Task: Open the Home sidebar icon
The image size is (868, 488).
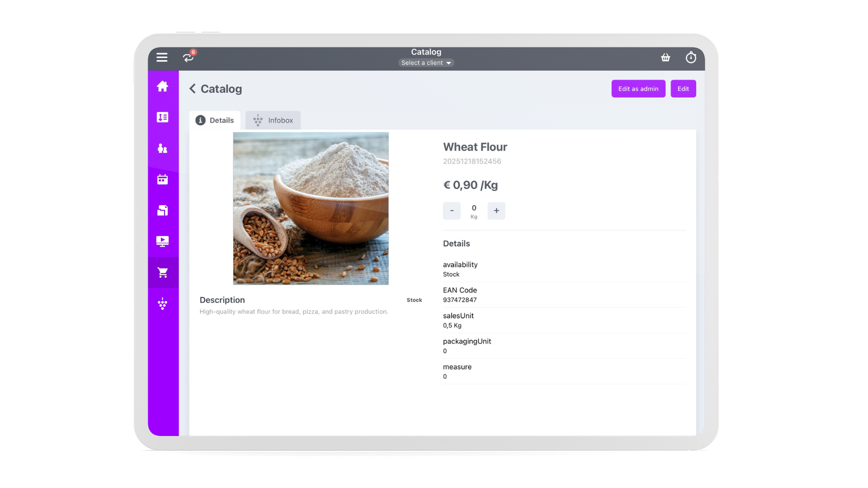Action: tap(163, 86)
